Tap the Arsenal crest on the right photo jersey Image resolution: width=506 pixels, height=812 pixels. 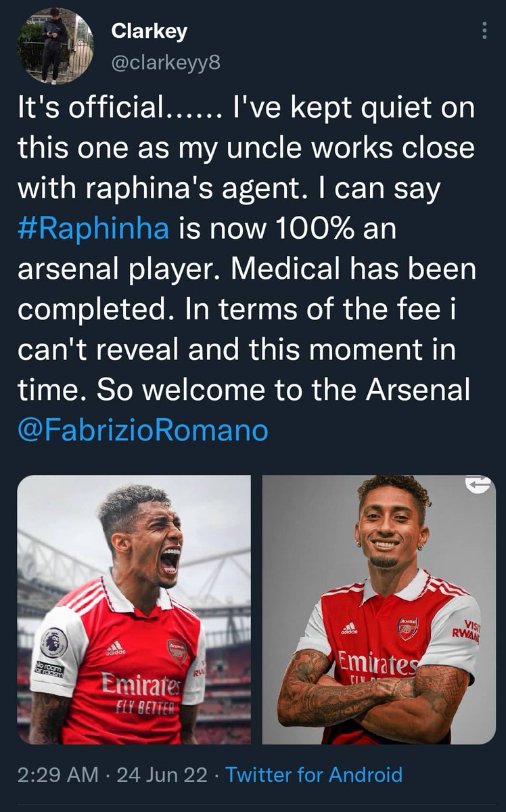coord(408,629)
